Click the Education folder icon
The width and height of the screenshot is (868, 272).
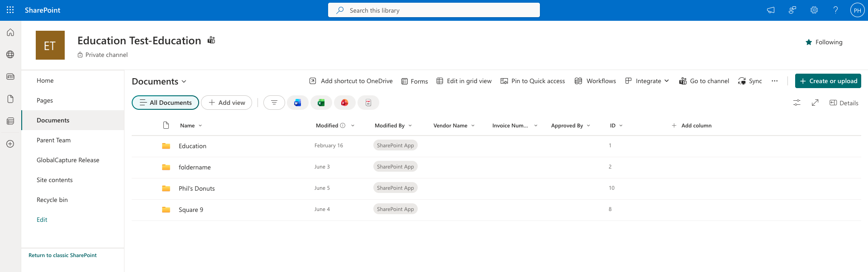point(166,146)
